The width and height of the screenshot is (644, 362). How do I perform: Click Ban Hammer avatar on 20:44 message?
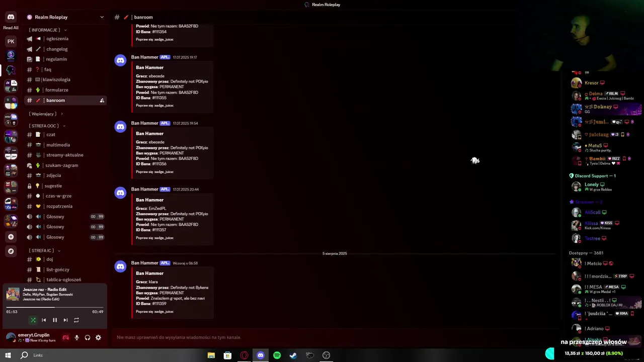point(120,193)
